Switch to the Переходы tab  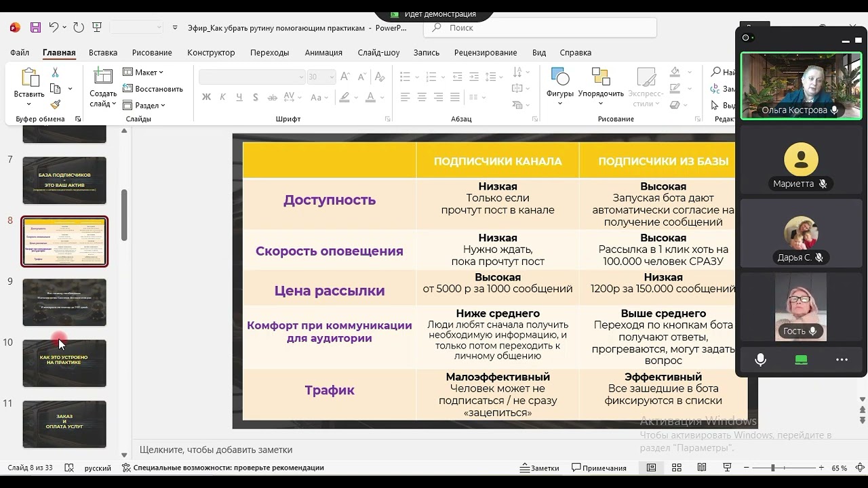269,52
